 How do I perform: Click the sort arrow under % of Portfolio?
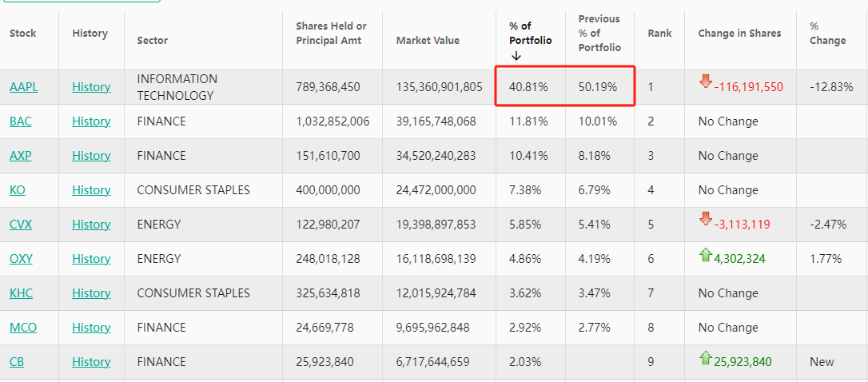coord(516,56)
